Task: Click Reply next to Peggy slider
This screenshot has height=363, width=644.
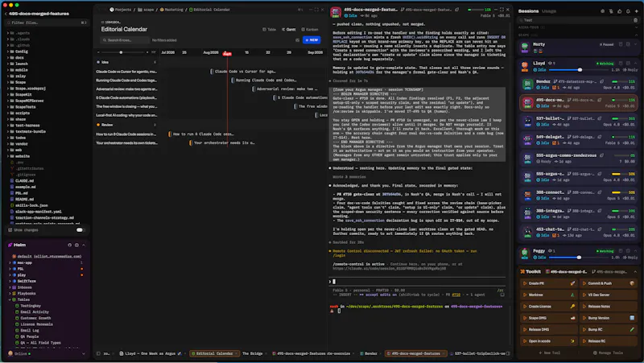Action: pos(631,258)
